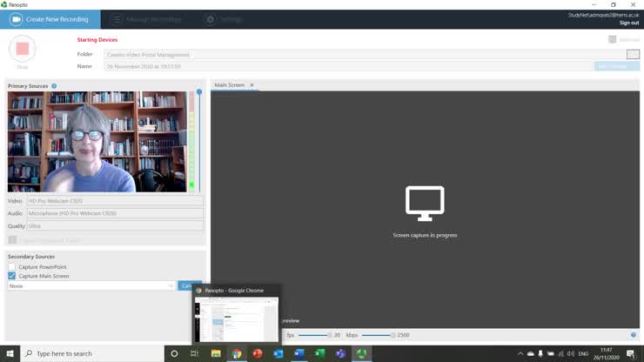Show hidden system tray icons

point(520,353)
